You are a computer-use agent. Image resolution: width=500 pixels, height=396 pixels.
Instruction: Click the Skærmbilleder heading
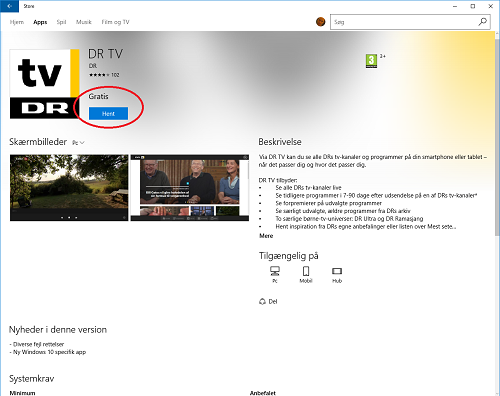pyautogui.click(x=38, y=142)
